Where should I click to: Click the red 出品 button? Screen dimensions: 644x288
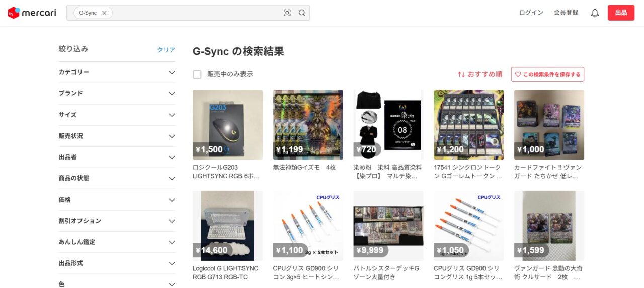[x=621, y=13]
